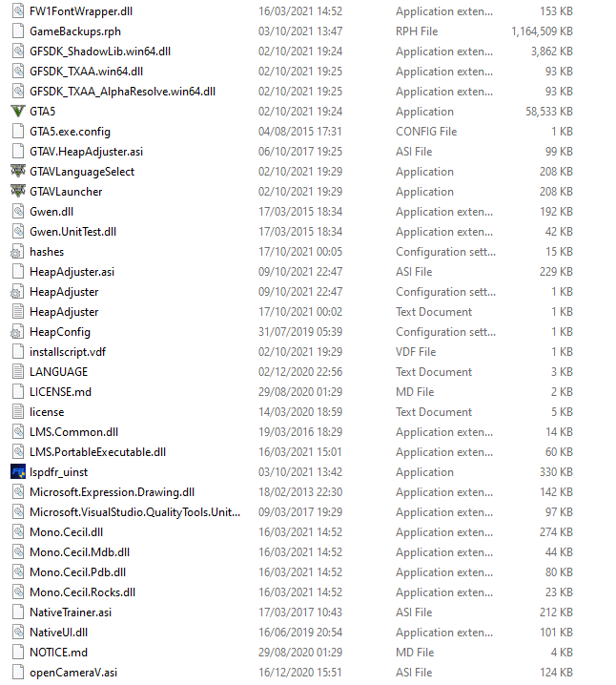This screenshot has width=616, height=685.
Task: Click the date 19/03/2016 18:29
Action: 300,432
